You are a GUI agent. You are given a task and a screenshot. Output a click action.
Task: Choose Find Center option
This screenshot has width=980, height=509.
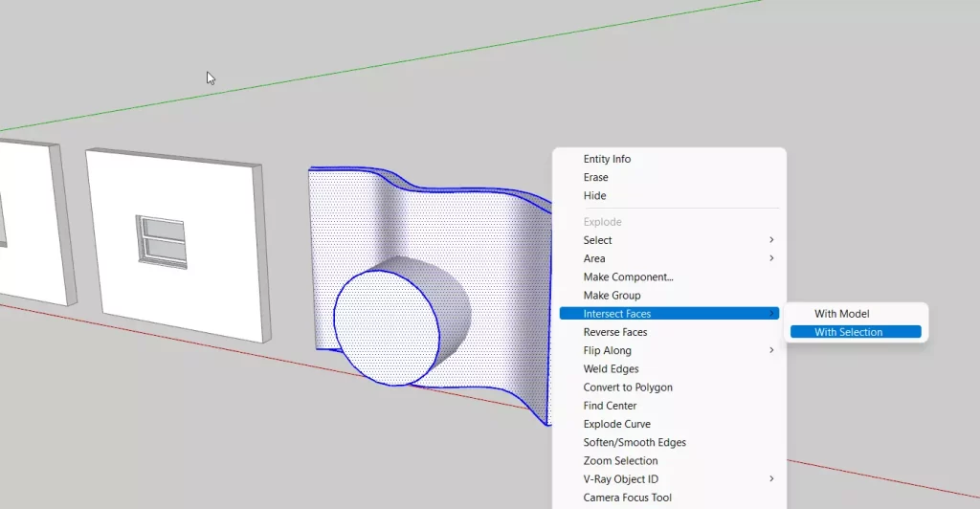click(669, 406)
